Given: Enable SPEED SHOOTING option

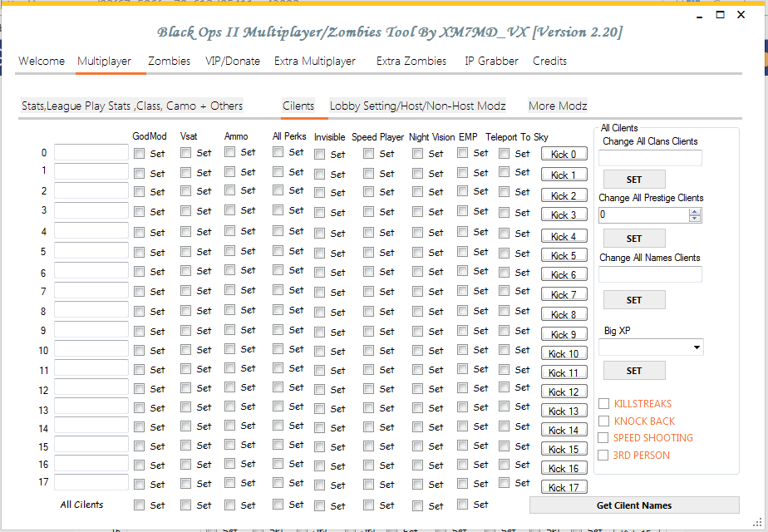Looking at the screenshot, I should pyautogui.click(x=603, y=437).
